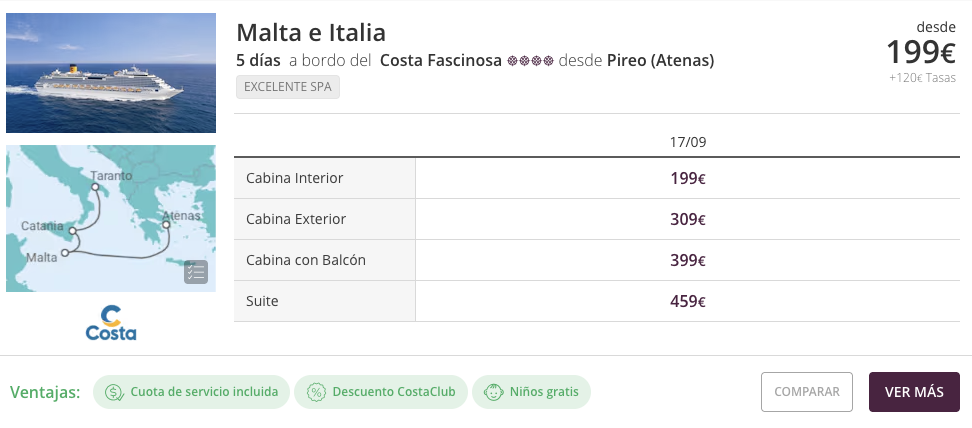972x428 pixels.
Task: Click the EXCELENTE SPA tag
Action: tap(288, 87)
